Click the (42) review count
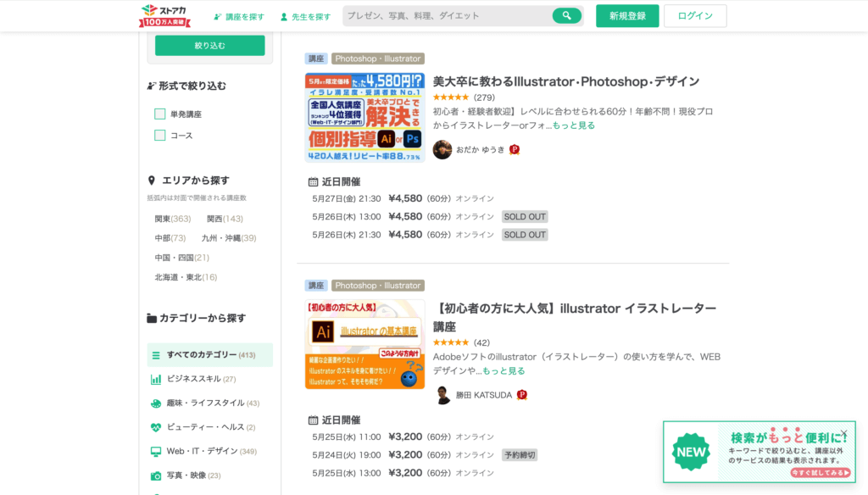 (481, 342)
